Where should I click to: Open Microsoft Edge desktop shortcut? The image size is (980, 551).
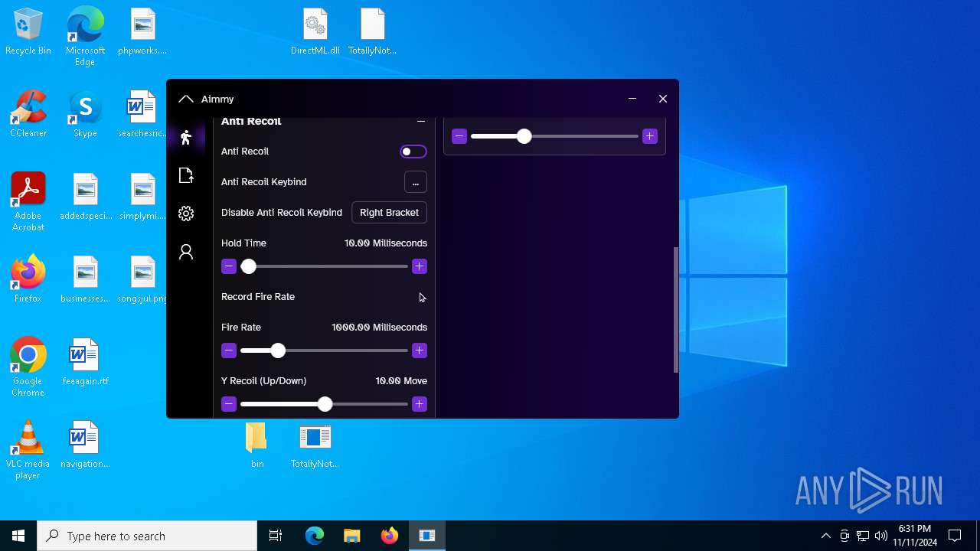point(85,37)
